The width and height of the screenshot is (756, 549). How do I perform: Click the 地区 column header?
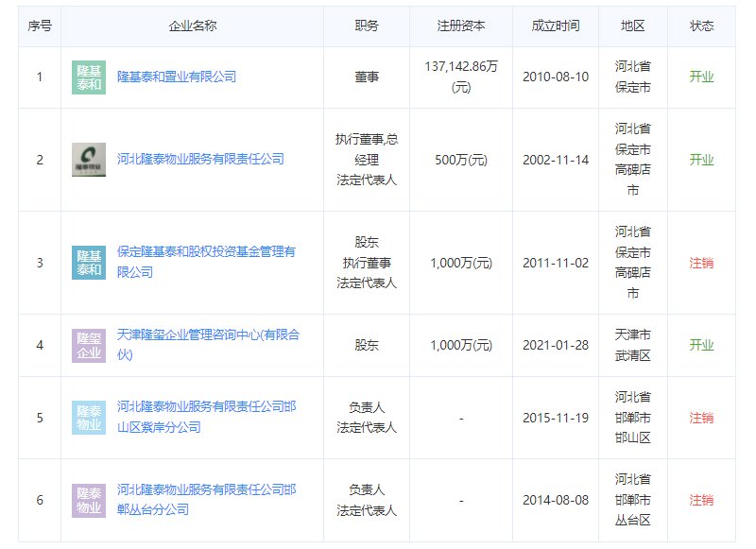(x=632, y=26)
